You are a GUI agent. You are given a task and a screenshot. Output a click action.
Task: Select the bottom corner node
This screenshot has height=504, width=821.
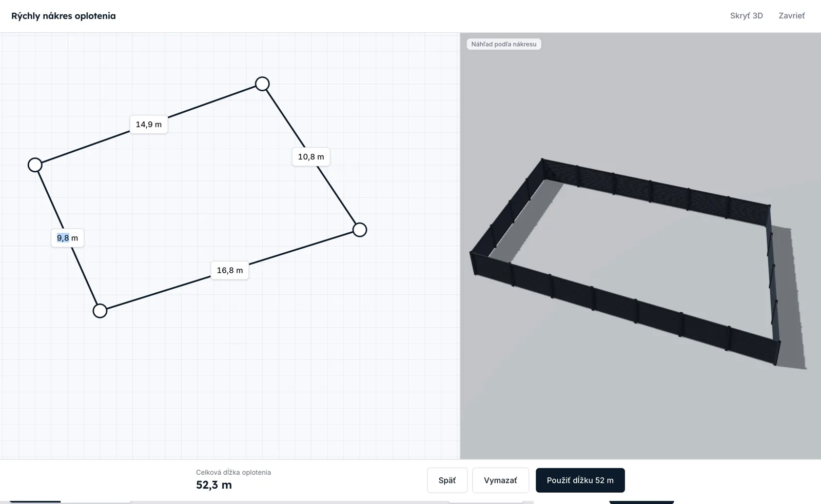click(100, 311)
